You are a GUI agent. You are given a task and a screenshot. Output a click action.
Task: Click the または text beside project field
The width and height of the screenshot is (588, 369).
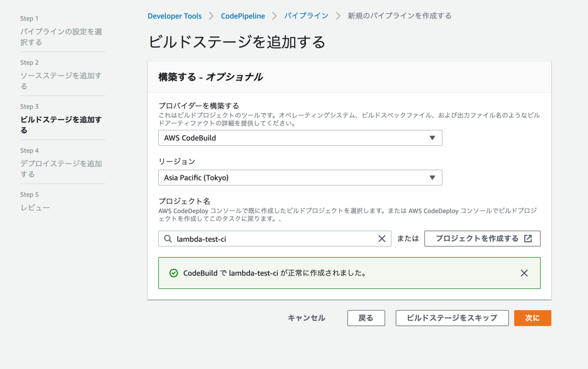[x=408, y=239]
